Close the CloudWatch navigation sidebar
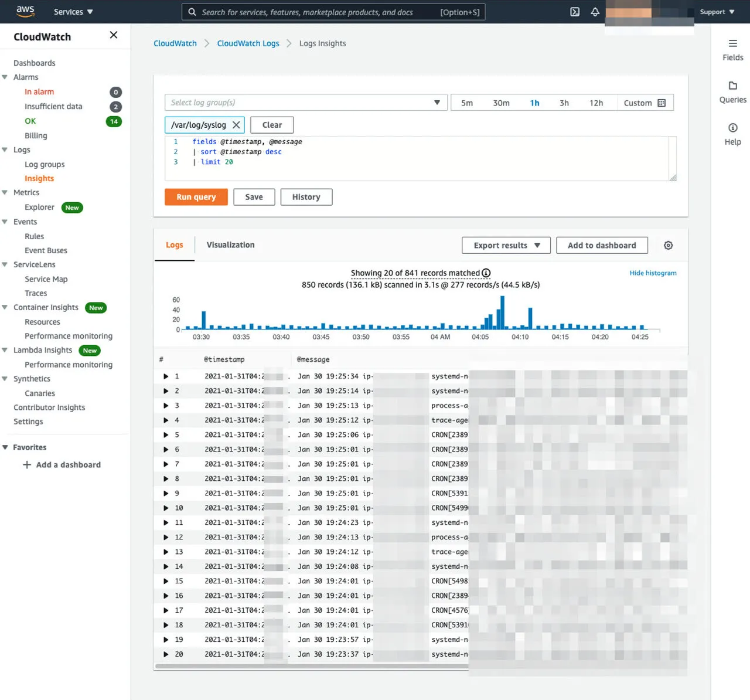This screenshot has width=750, height=700. pyautogui.click(x=114, y=36)
